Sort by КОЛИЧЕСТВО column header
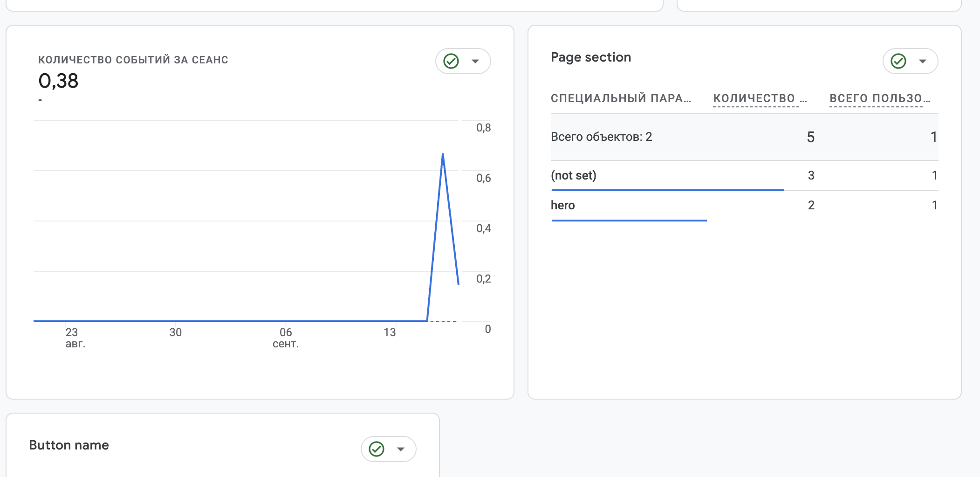980x477 pixels. click(760, 98)
